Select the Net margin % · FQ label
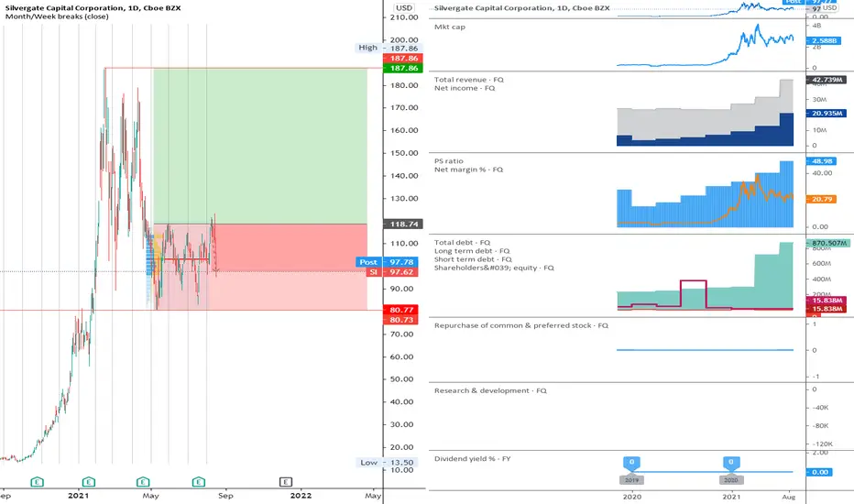The width and height of the screenshot is (854, 504). tap(469, 170)
